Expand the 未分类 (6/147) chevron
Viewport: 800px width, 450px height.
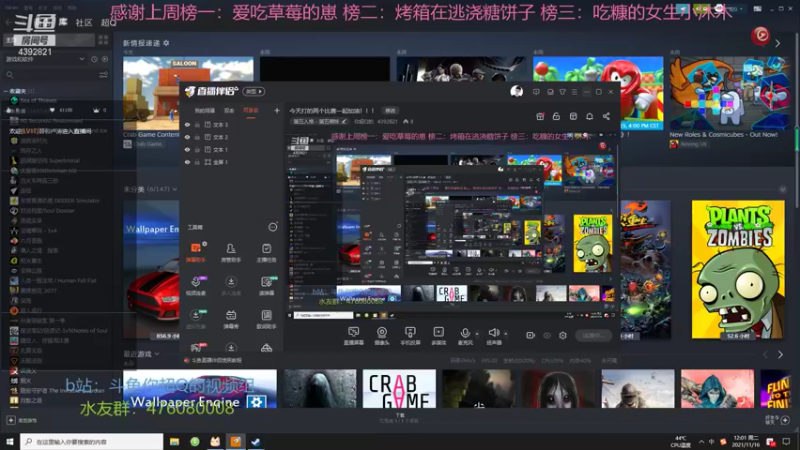click(x=175, y=189)
